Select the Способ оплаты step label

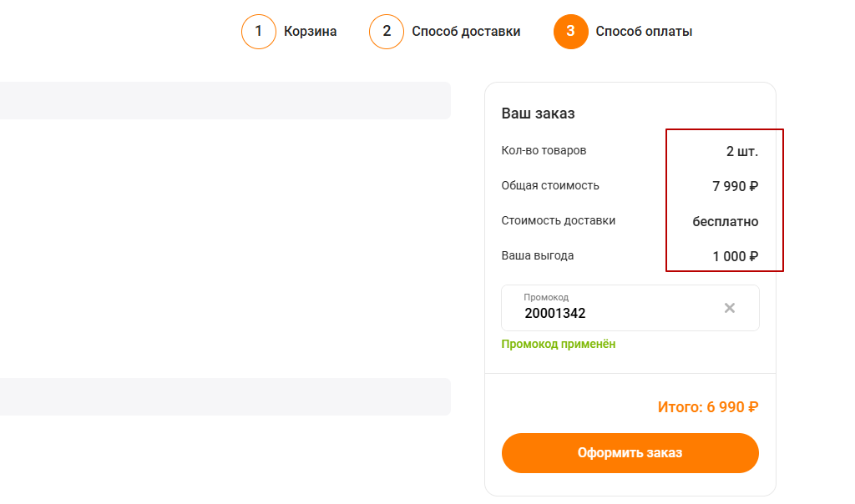(x=644, y=32)
